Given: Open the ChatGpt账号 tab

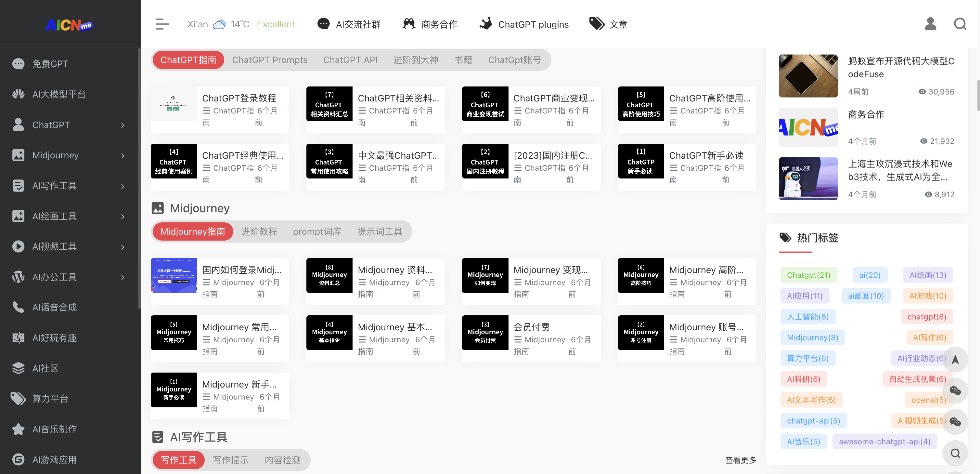Looking at the screenshot, I should [515, 60].
